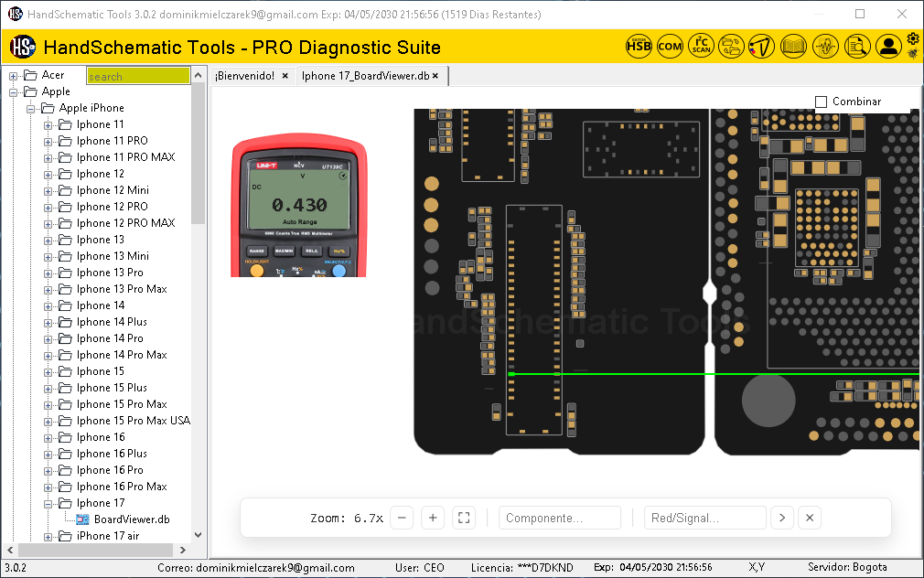Screen dimensions: 924x578
Task: Zoom in with the plus button
Action: click(433, 518)
